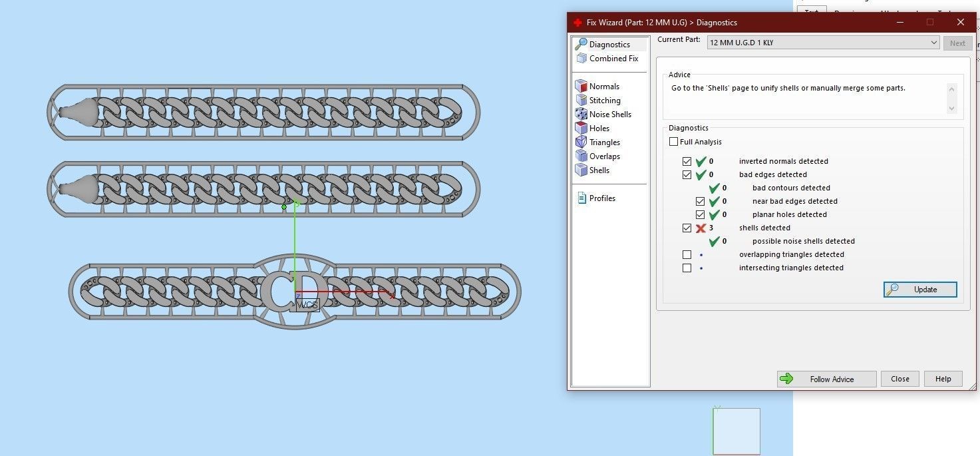Click the 'overlapping triangles detected' label

coord(792,254)
